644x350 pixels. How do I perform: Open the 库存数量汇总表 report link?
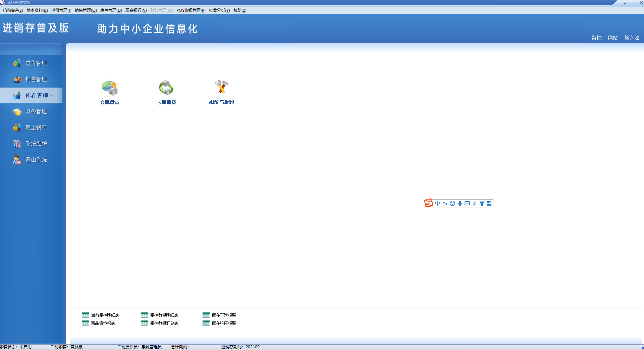click(x=164, y=323)
